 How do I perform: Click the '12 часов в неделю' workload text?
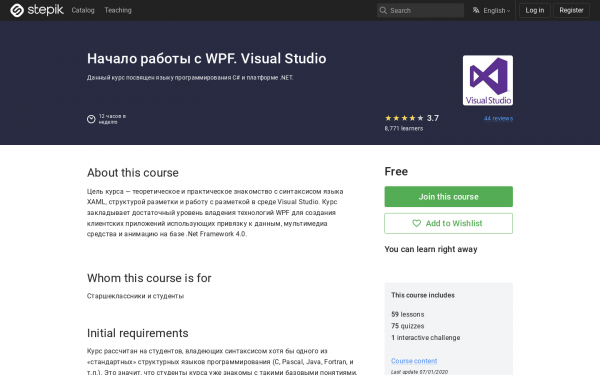(x=112, y=119)
